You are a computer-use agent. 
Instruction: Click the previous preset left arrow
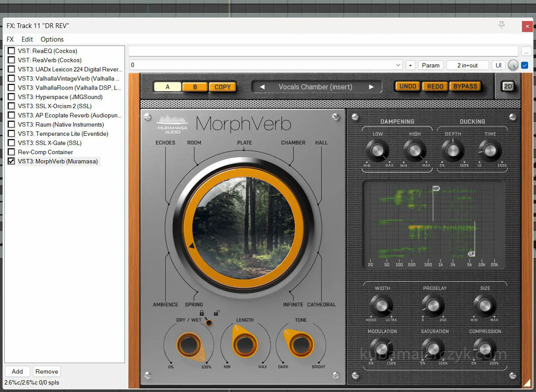pyautogui.click(x=262, y=87)
